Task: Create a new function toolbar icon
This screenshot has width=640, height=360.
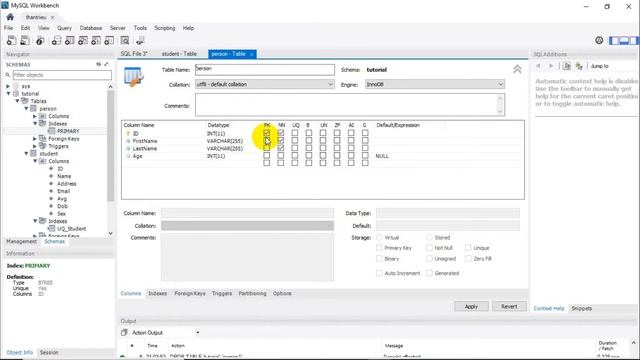Action: pos(109,40)
